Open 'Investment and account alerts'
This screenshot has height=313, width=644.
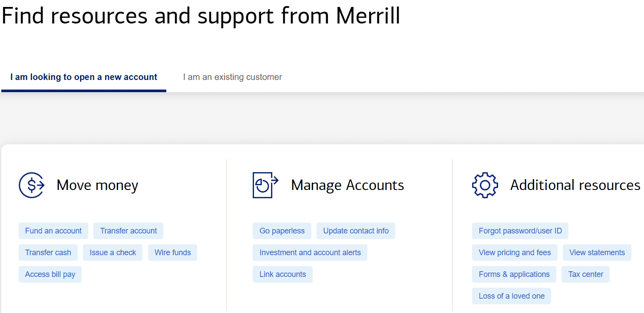point(310,253)
